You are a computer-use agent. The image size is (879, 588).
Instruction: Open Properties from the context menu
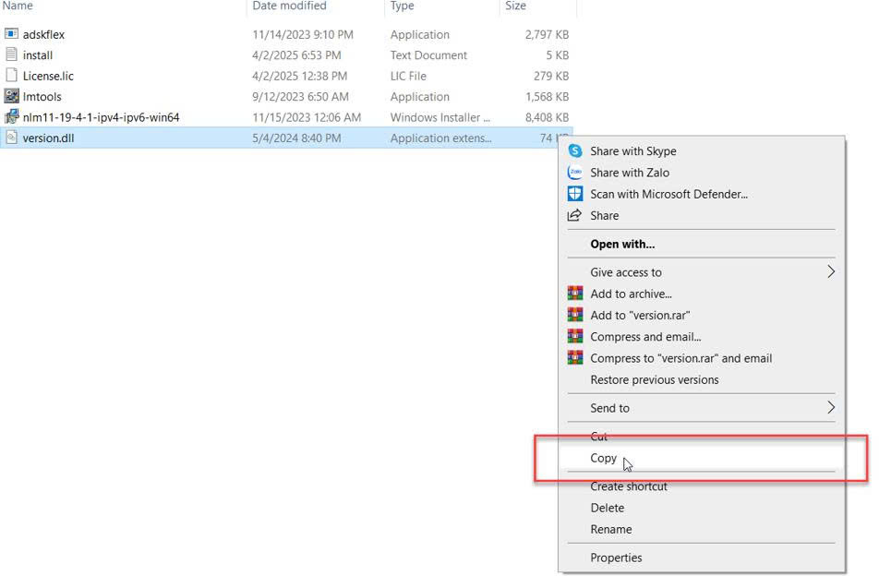(616, 558)
